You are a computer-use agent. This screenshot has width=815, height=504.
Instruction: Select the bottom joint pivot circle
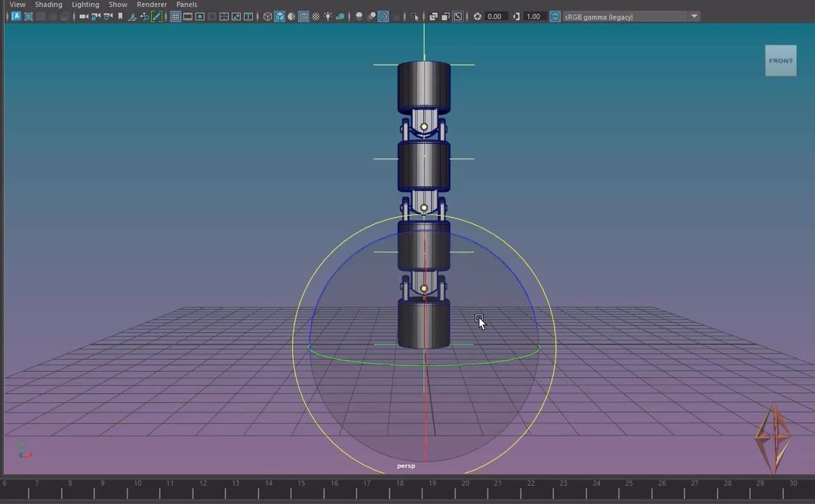click(424, 288)
